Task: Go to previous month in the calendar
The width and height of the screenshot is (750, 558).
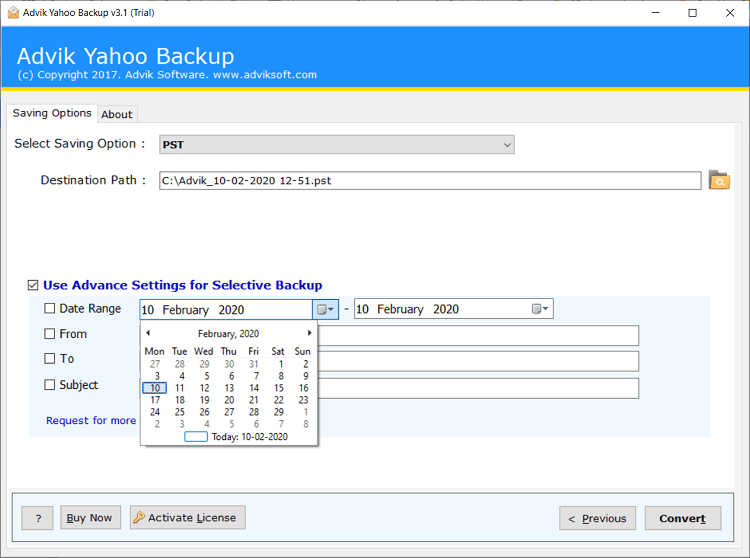Action: 148,333
